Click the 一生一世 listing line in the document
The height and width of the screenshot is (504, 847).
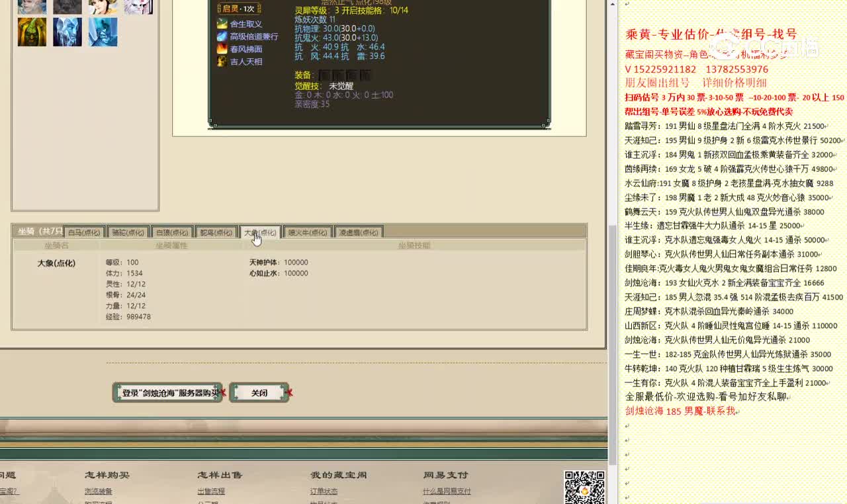point(728,354)
